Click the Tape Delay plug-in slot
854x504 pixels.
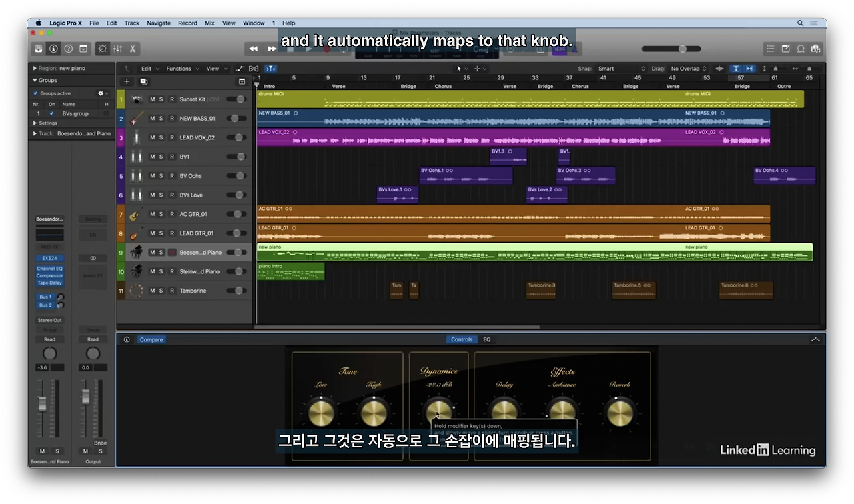tap(50, 283)
